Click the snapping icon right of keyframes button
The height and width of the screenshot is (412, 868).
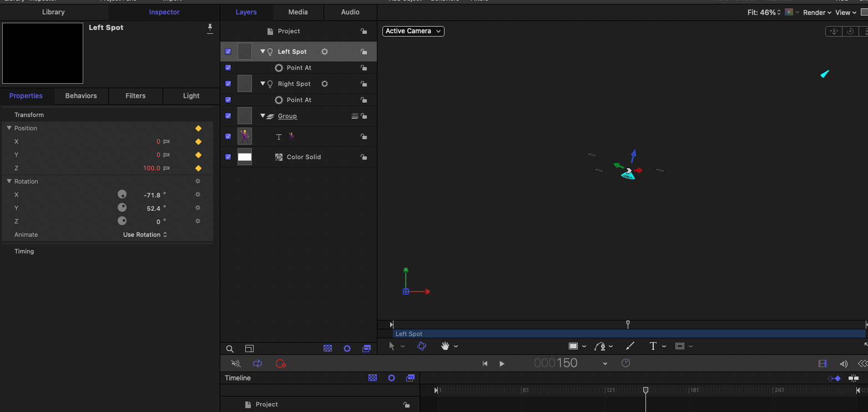pos(854,378)
